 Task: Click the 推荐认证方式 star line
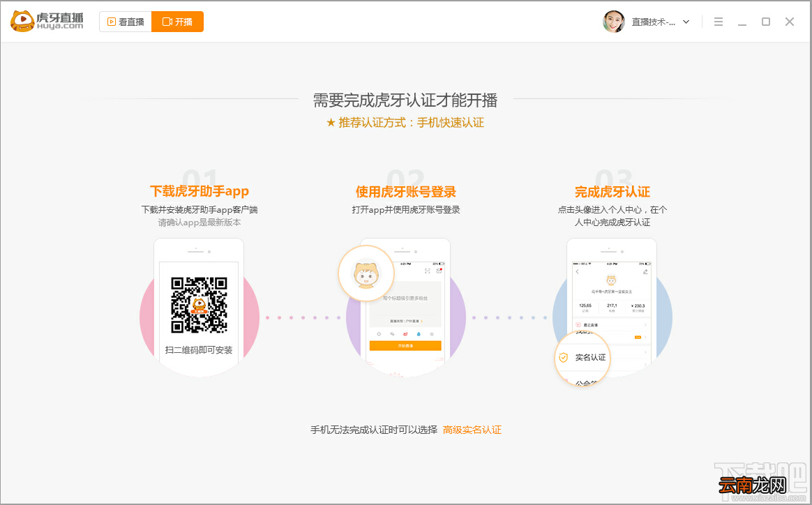[x=405, y=123]
